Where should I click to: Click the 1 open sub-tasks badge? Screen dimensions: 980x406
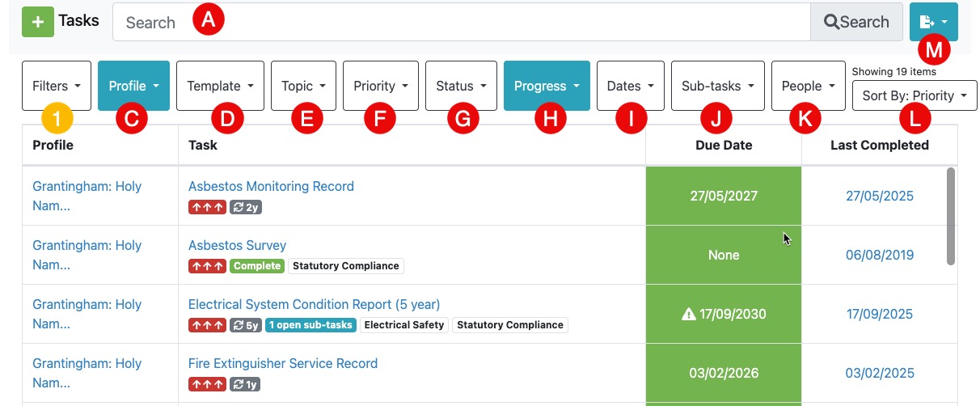click(311, 325)
